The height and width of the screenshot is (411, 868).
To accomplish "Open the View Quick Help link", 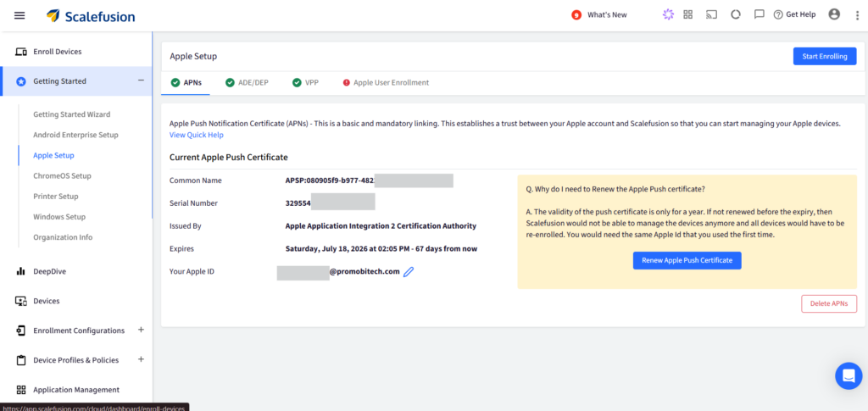I will click(x=197, y=135).
